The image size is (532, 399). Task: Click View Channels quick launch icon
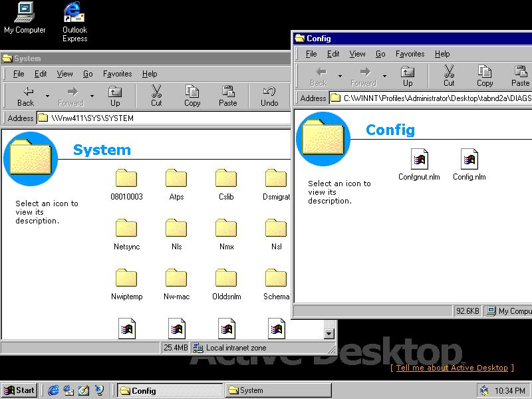click(x=99, y=390)
